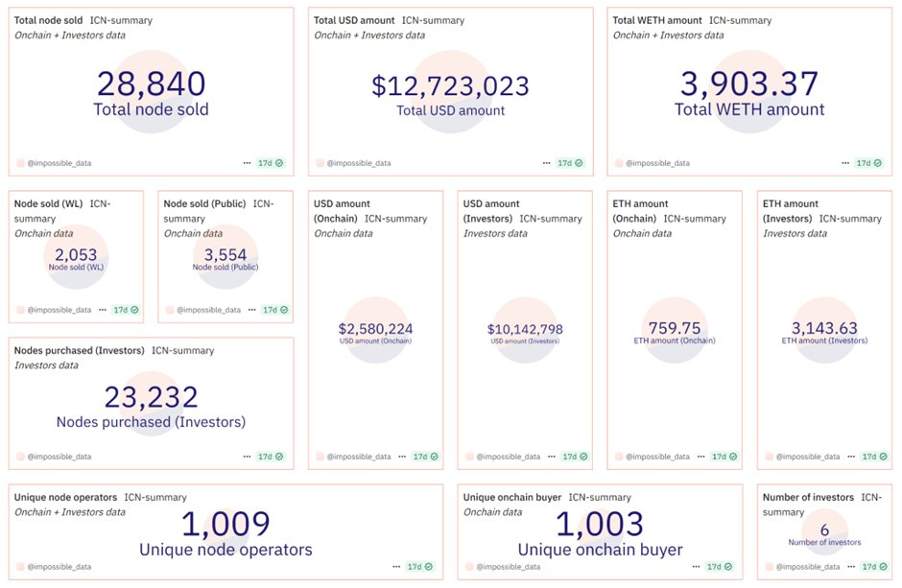Click 17d freshness badge on Node sold (Public)
902x588 pixels.
click(x=275, y=310)
